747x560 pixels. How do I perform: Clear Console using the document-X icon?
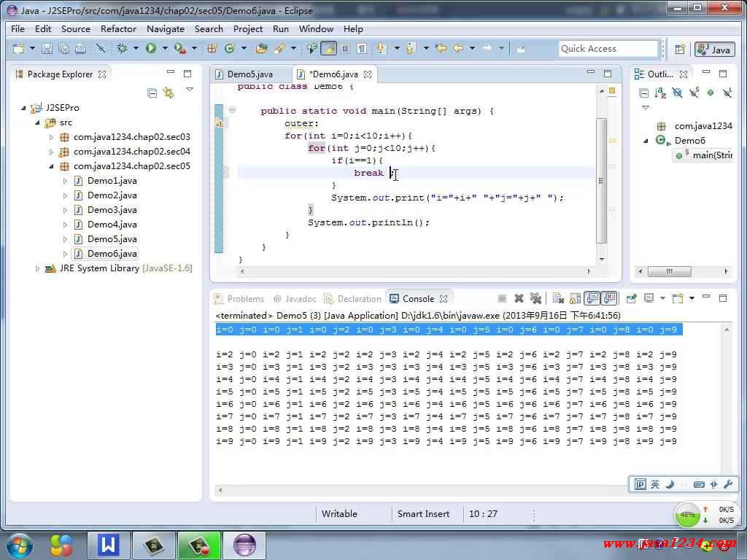point(558,298)
